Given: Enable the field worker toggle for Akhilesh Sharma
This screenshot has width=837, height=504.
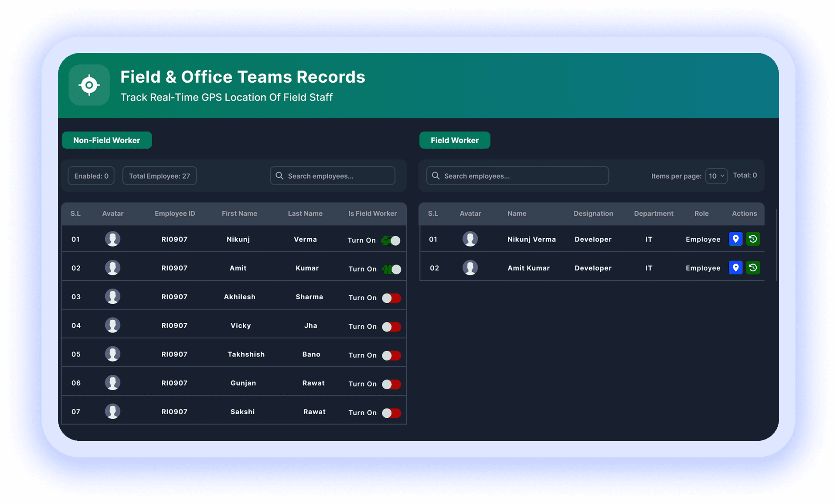Looking at the screenshot, I should [x=391, y=298].
